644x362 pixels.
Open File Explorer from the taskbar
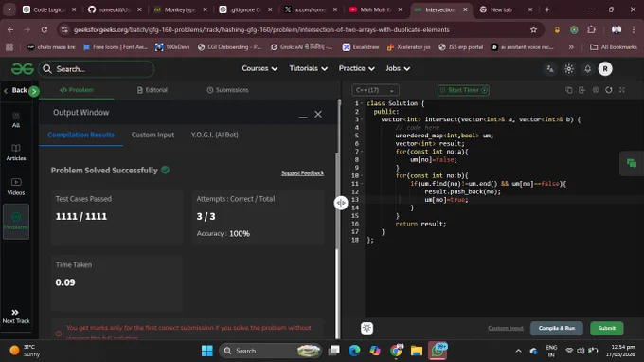coord(417,351)
